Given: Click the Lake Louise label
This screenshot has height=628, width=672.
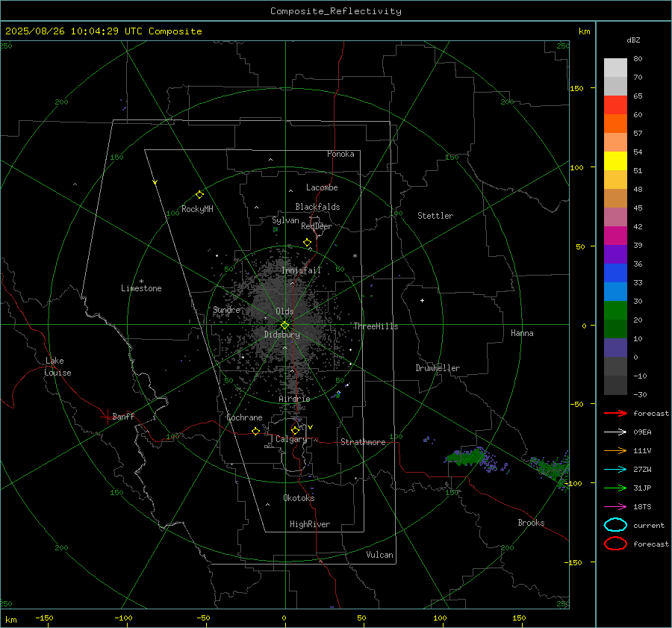Looking at the screenshot, I should pyautogui.click(x=57, y=367).
